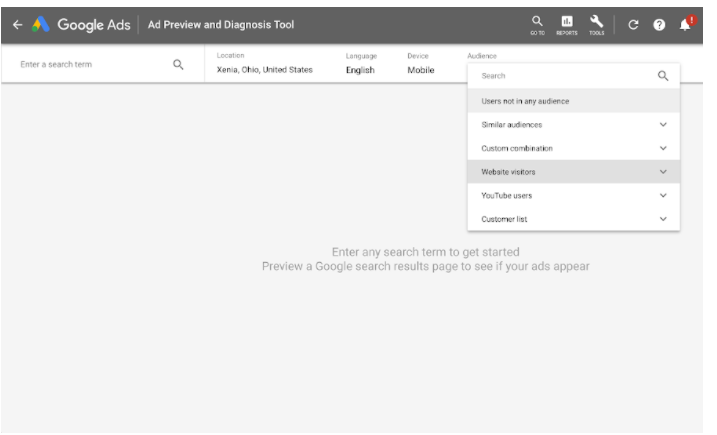The width and height of the screenshot is (717, 435).
Task: Open the Reports icon
Action: [x=567, y=25]
